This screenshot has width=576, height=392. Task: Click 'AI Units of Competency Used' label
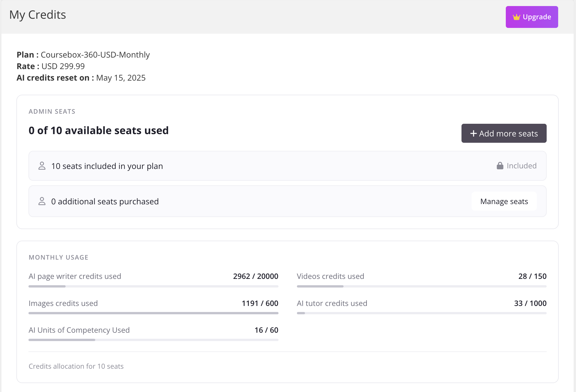coord(79,330)
